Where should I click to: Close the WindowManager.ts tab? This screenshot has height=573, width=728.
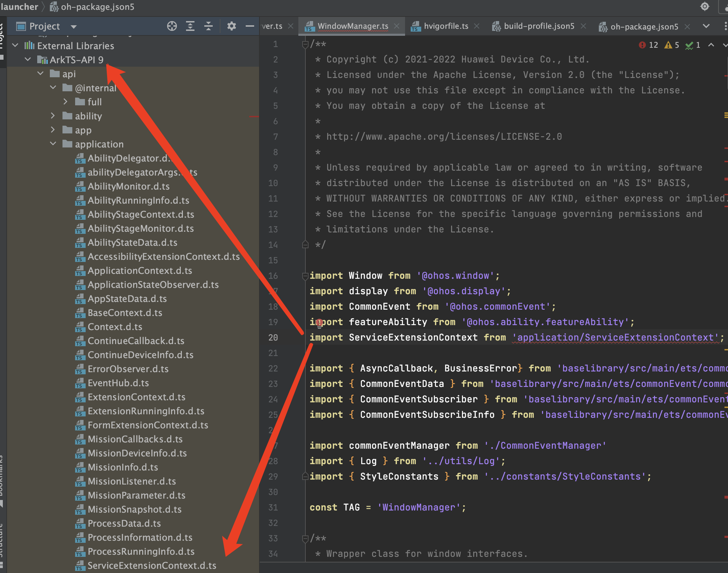tap(397, 26)
